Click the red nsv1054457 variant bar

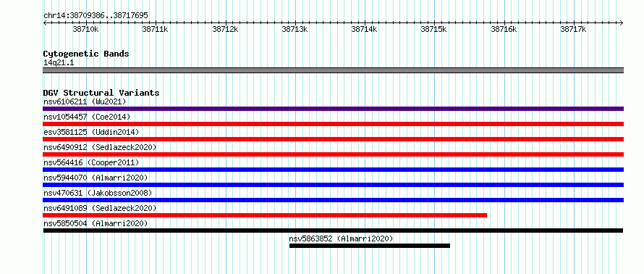(333, 124)
